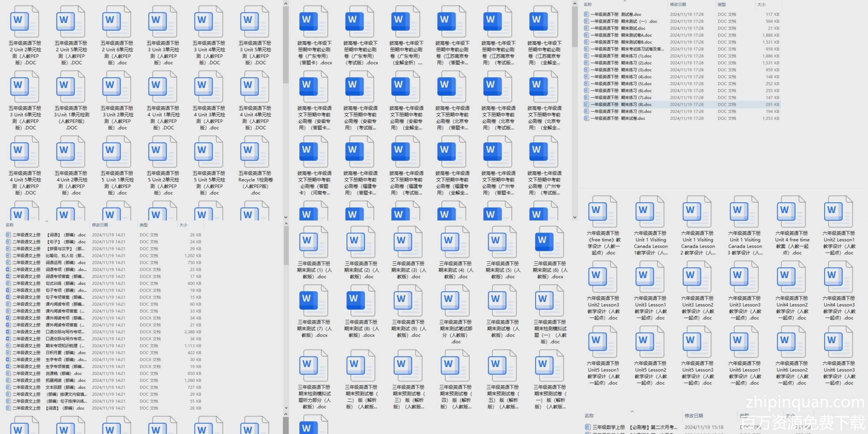Sort by 修改日期 column in top-right list

point(678,4)
